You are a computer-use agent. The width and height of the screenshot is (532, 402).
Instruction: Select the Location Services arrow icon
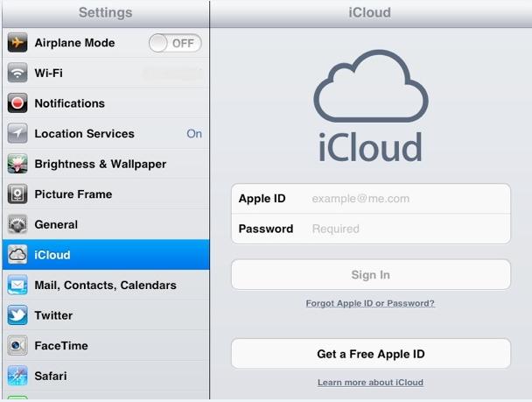pyautogui.click(x=17, y=133)
